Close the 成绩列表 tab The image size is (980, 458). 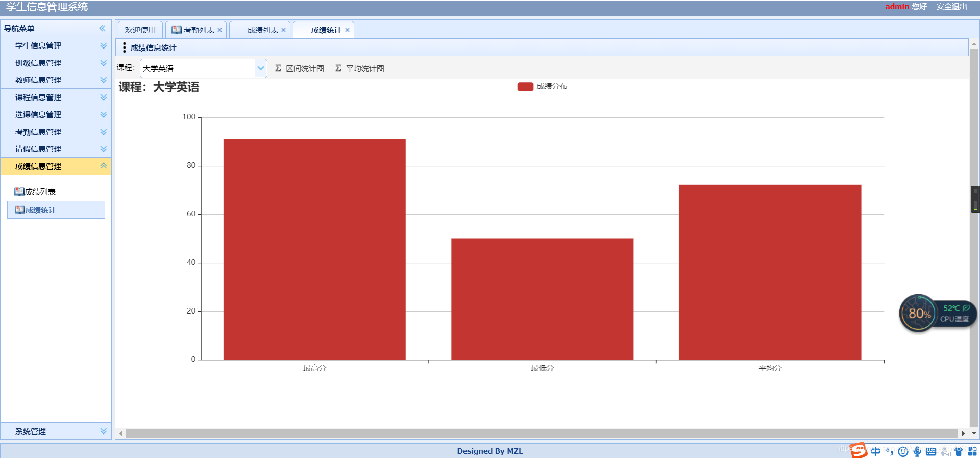point(283,30)
